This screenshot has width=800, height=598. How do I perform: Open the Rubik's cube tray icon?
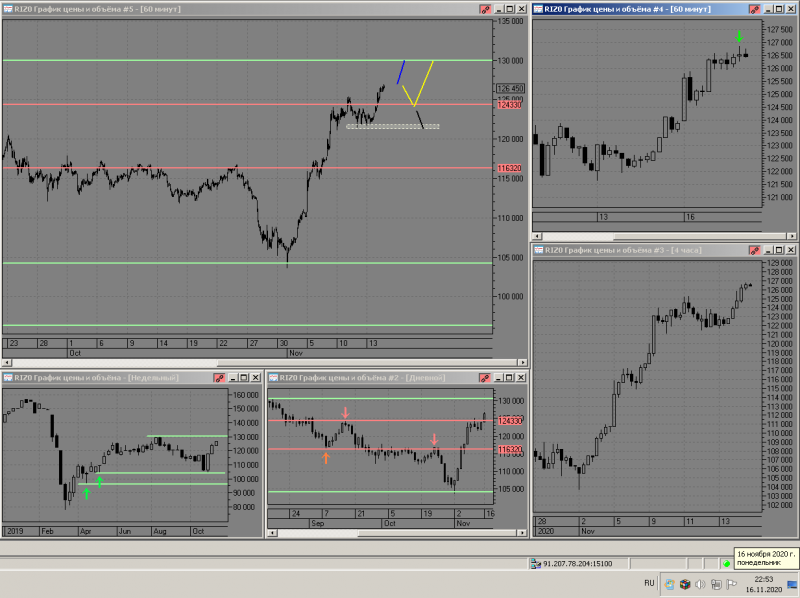(x=685, y=584)
